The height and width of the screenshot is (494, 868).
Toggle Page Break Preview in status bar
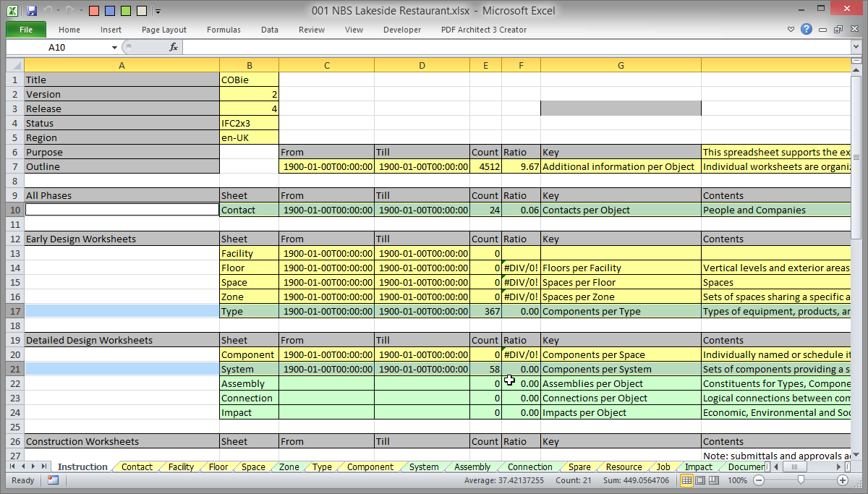(712, 480)
